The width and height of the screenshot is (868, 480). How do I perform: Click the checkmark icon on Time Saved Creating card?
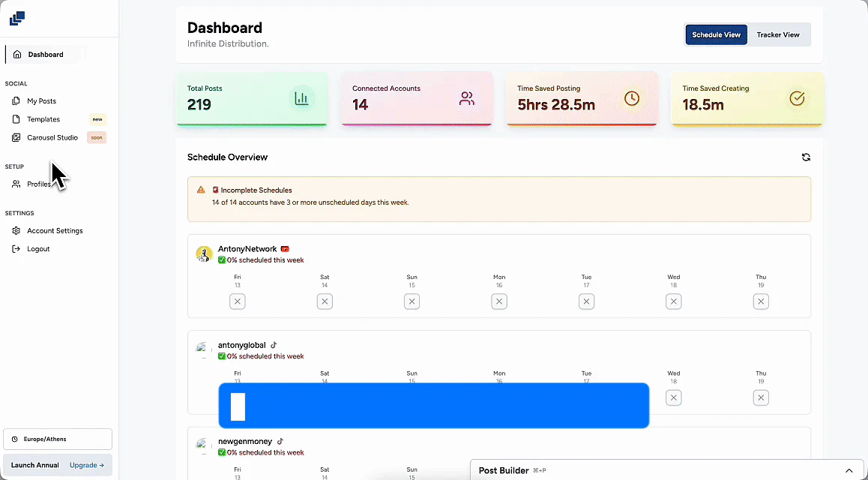(x=797, y=98)
